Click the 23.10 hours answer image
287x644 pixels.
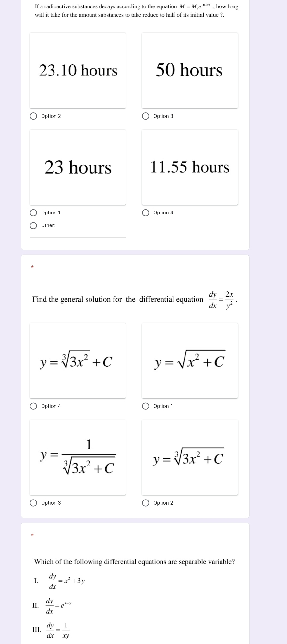pyautogui.click(x=78, y=70)
